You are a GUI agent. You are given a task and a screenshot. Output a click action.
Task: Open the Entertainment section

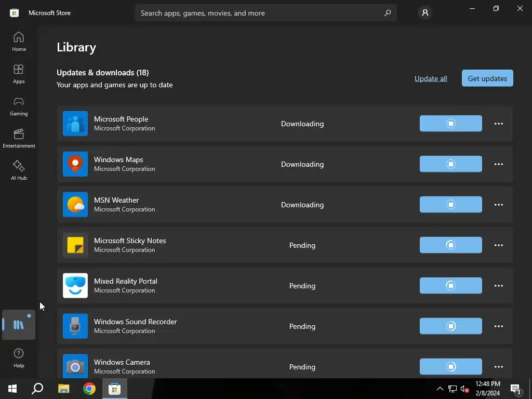(x=19, y=138)
